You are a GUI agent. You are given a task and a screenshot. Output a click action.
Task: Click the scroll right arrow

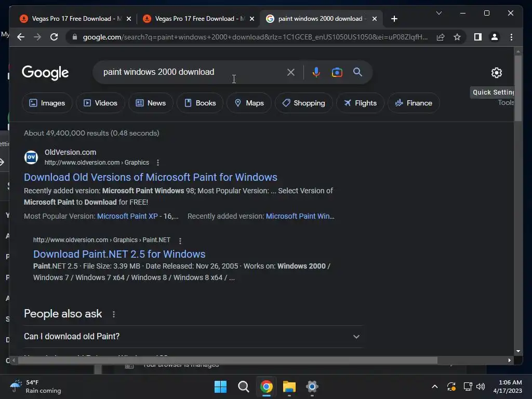tap(509, 361)
